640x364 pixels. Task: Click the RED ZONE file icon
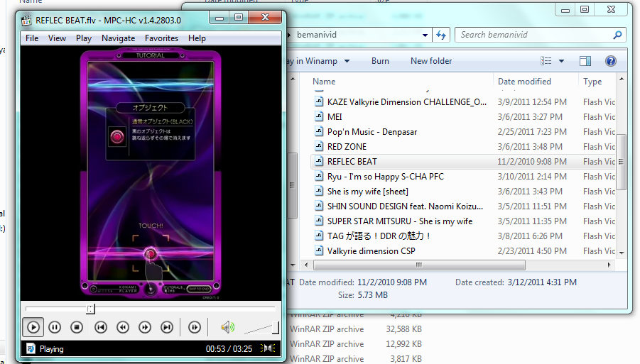[319, 147]
